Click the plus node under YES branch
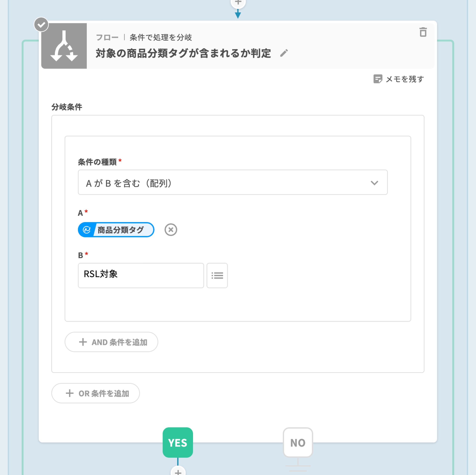 [178, 471]
